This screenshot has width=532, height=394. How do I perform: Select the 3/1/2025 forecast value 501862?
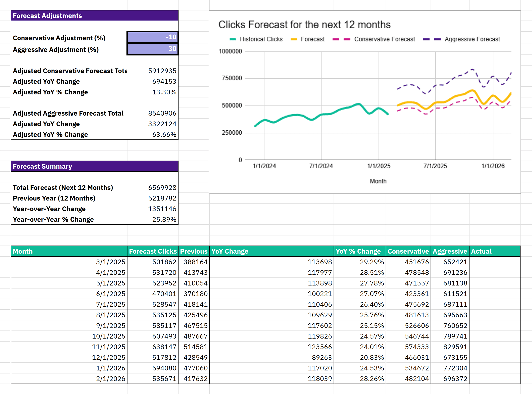coord(164,262)
